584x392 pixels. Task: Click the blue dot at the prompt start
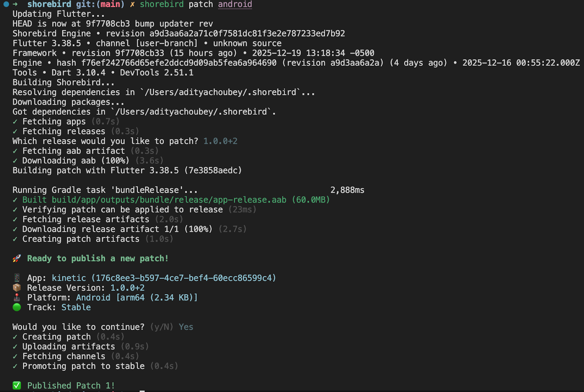pyautogui.click(x=6, y=4)
